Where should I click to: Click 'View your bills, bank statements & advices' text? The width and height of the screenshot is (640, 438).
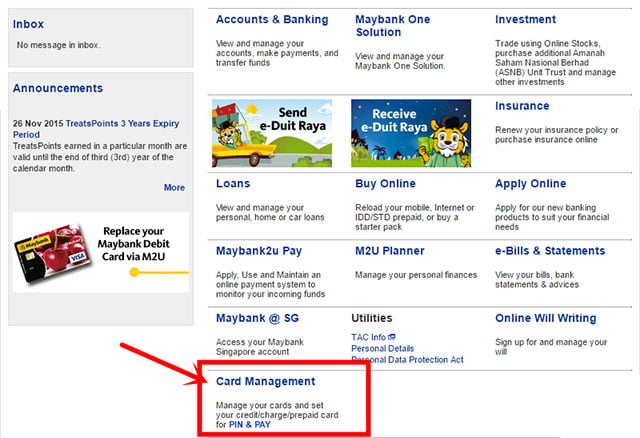[x=537, y=280]
